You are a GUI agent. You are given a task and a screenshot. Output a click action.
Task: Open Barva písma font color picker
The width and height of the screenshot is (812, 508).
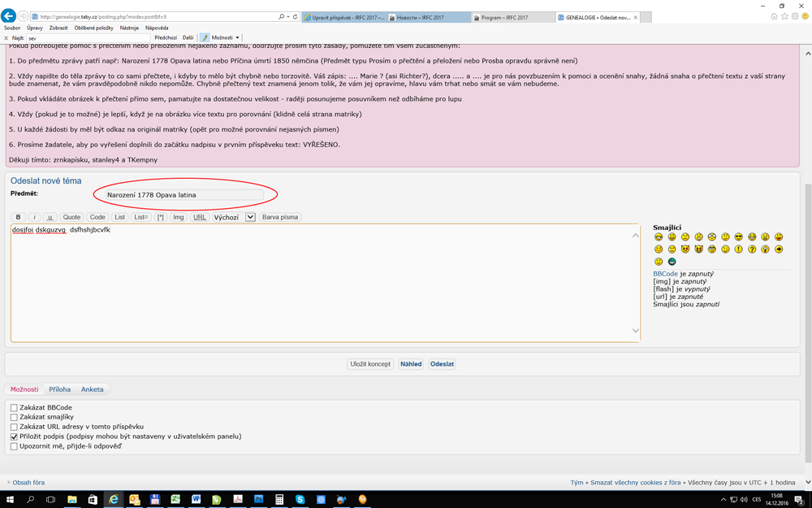(279, 217)
